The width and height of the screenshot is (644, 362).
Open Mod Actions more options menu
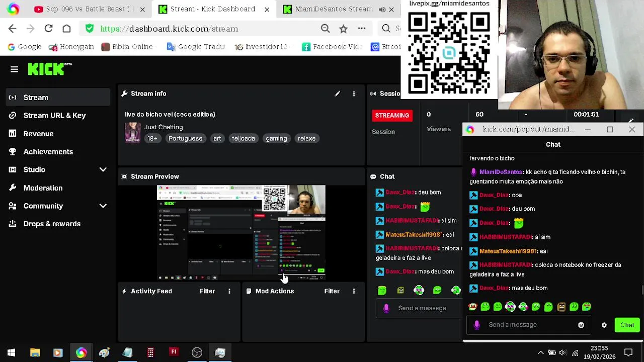pyautogui.click(x=354, y=291)
